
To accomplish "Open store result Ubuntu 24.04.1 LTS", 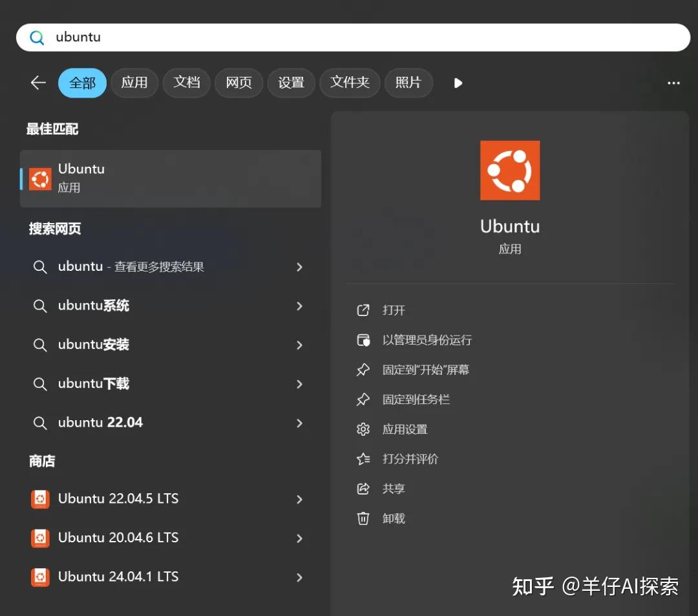I will [x=171, y=577].
